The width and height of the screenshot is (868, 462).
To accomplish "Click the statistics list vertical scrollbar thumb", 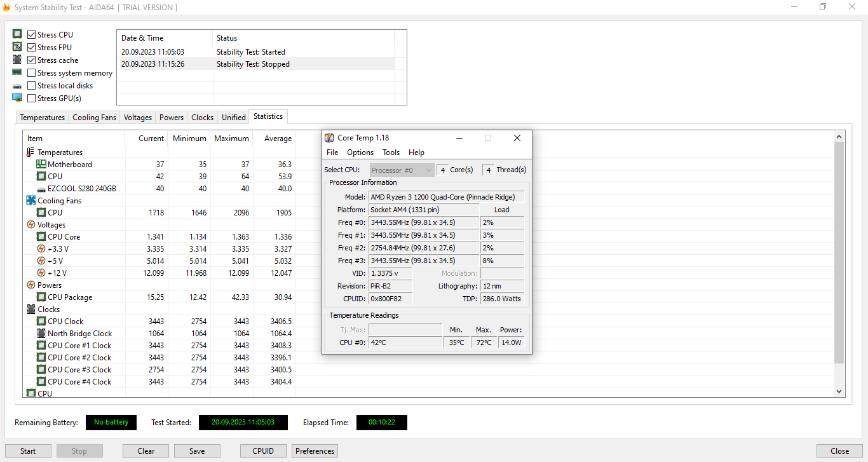I will pos(839,252).
